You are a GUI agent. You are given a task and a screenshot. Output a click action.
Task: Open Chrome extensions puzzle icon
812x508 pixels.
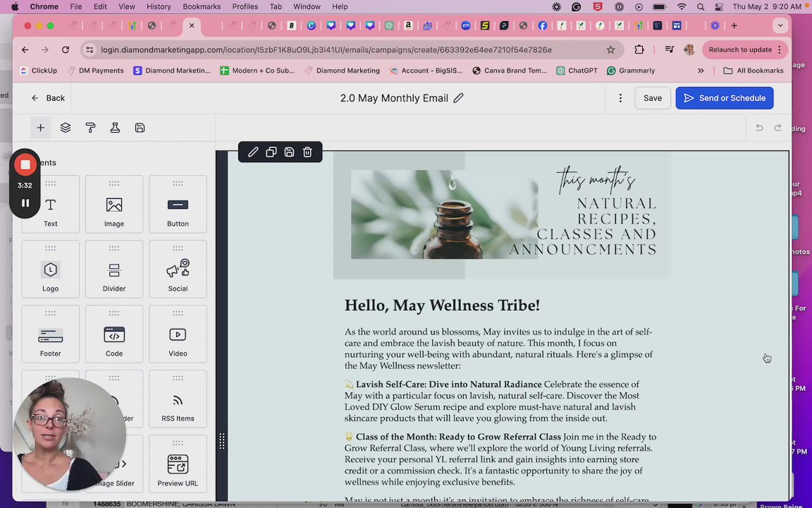tap(639, 50)
